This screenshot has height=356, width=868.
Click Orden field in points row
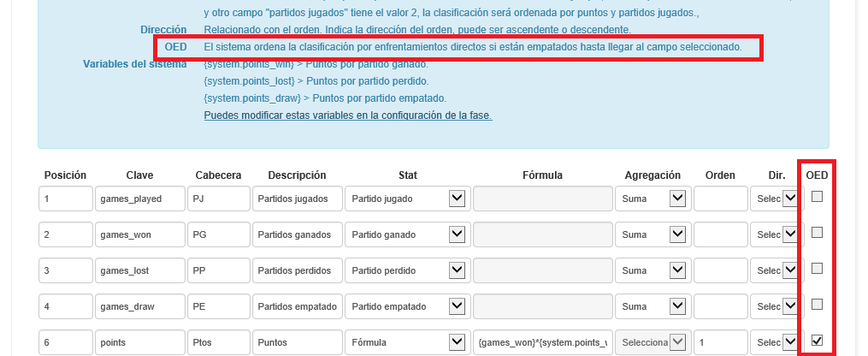[x=720, y=342]
